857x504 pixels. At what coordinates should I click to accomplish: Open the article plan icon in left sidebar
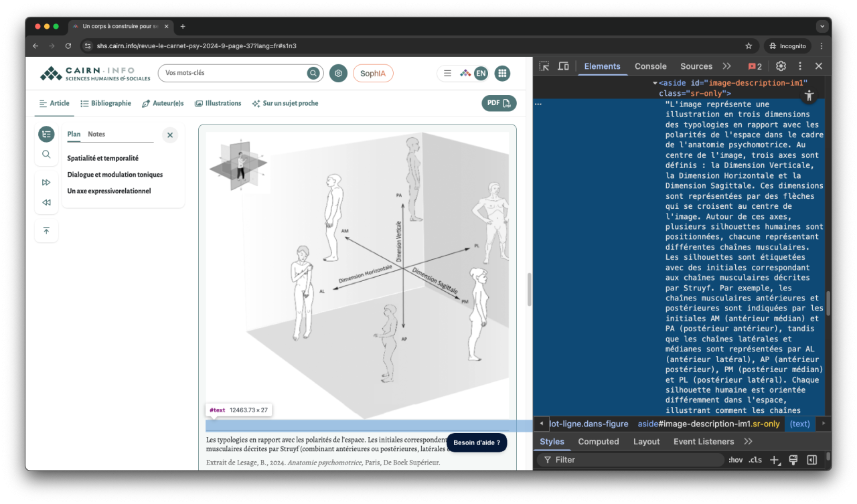tap(46, 134)
